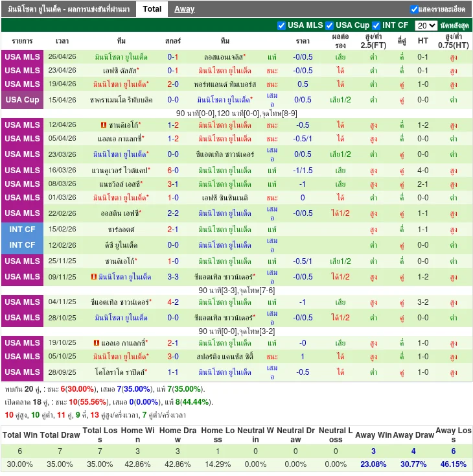Click the 6-0 score on 16/03/26
473x476 pixels.
point(173,171)
